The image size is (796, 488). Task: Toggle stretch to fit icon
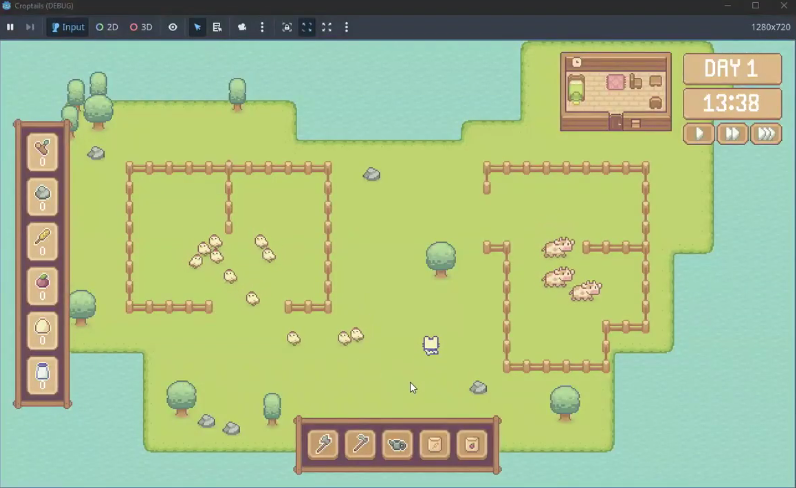(x=326, y=27)
